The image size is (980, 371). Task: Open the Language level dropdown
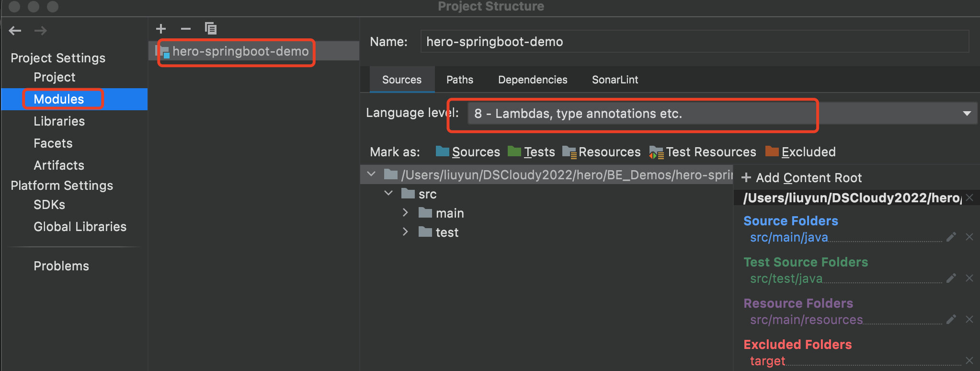(x=722, y=114)
